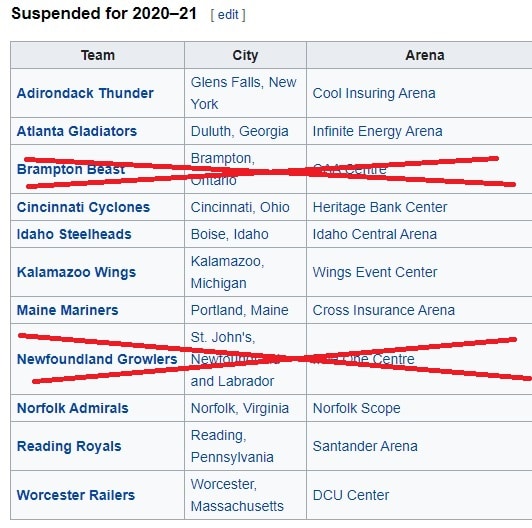Click the Norfolk Scope arena link

[357, 408]
